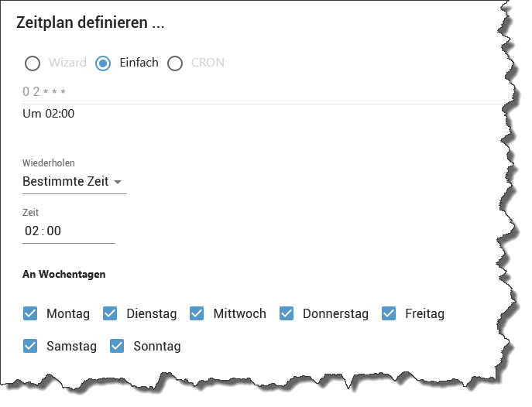Viewport: 532px width, 407px height.
Task: Uncheck the Montag checkbox
Action: [31, 313]
